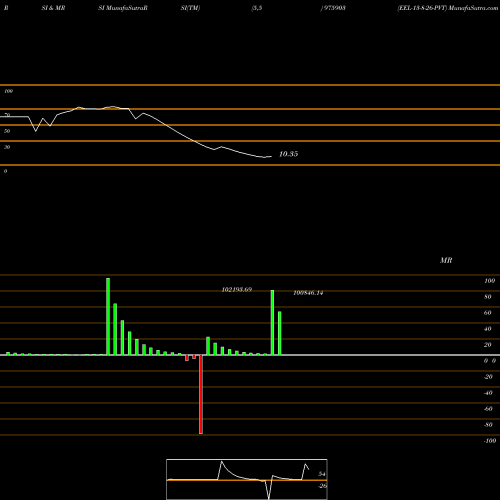Click the SI & MR header text

53,8
